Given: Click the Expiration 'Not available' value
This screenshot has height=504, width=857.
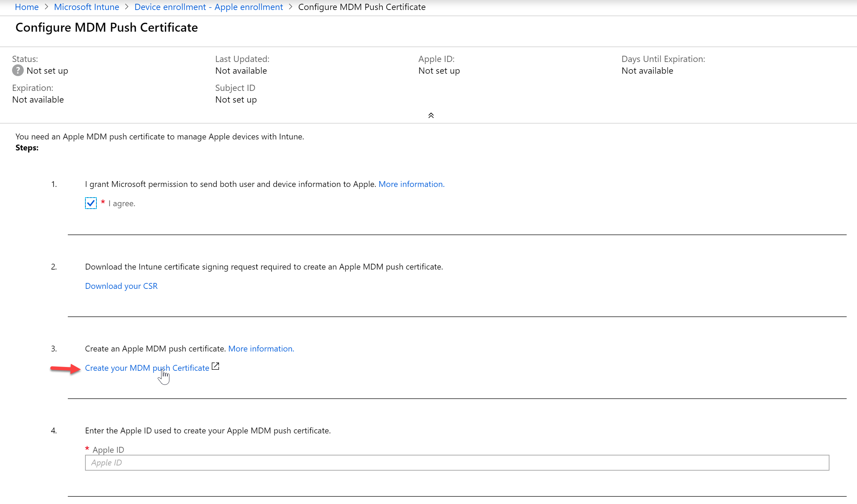Looking at the screenshot, I should [38, 99].
